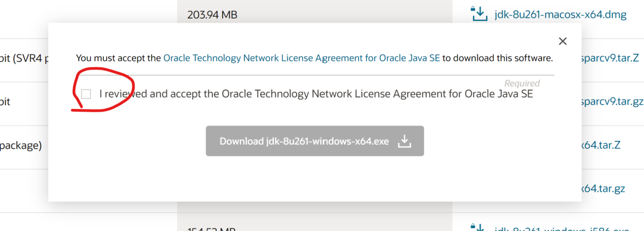
Task: Click the "I reviewed and accept" checkbox label
Action: point(316,94)
